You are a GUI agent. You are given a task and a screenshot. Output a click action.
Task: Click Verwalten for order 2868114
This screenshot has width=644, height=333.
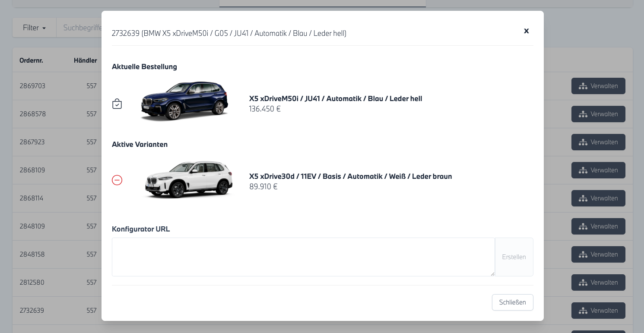pos(598,198)
